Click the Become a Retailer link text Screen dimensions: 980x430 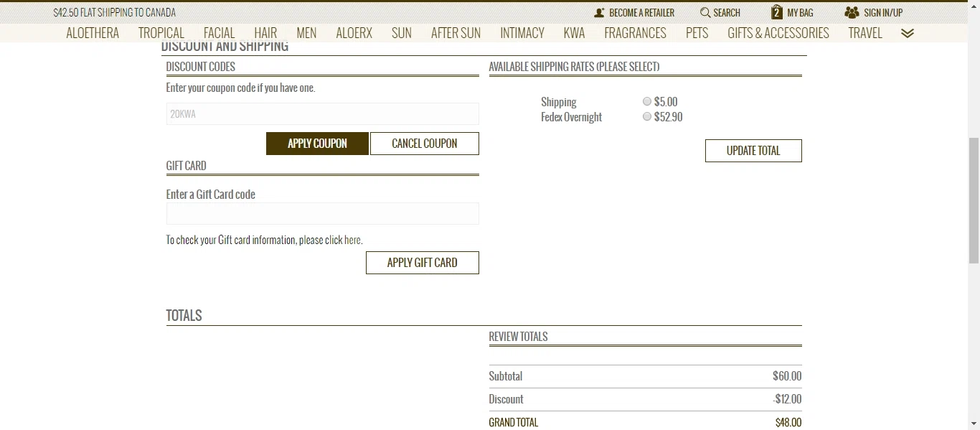pos(641,12)
